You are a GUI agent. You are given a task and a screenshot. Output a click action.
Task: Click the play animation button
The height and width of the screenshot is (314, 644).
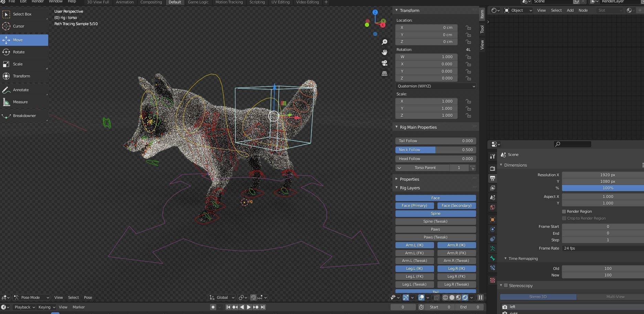coord(249,307)
